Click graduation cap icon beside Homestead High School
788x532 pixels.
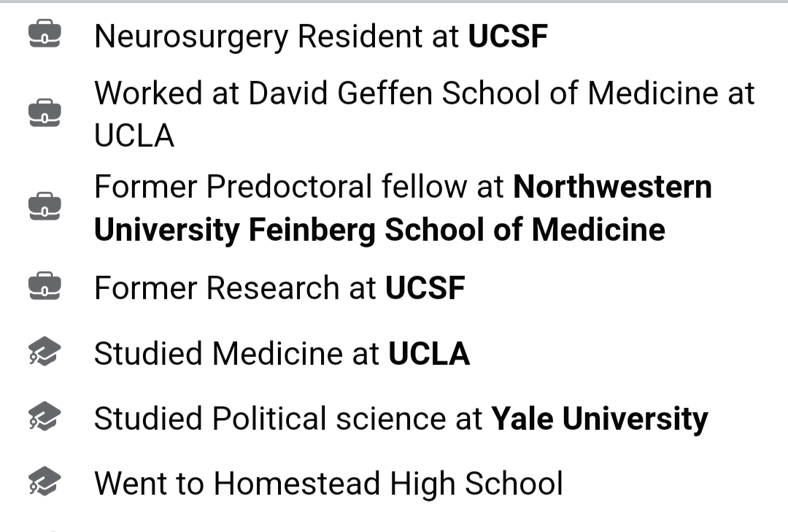click(x=45, y=482)
